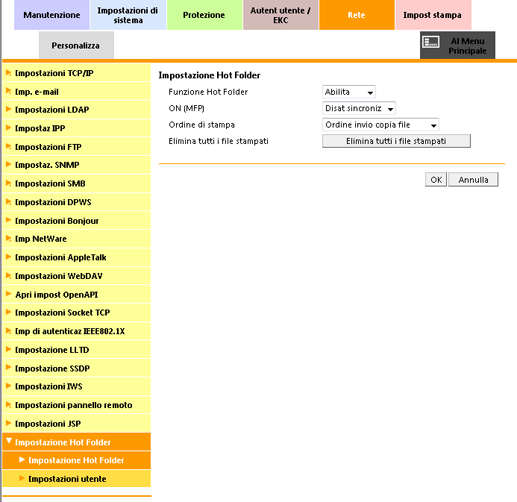Select Impostazioni IWS item
Viewport: 517px width, 502px height.
click(x=77, y=387)
